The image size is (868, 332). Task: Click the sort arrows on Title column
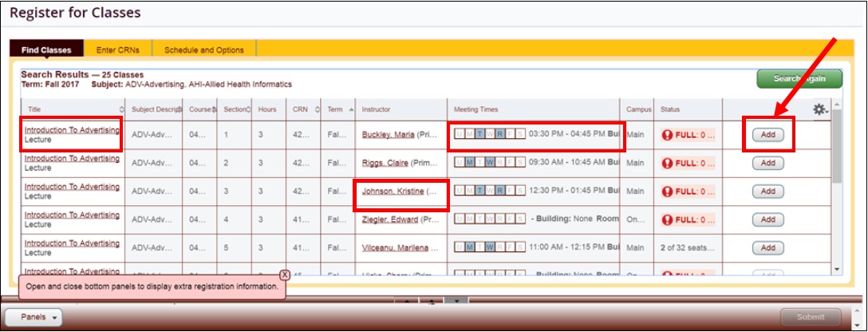coord(121,109)
